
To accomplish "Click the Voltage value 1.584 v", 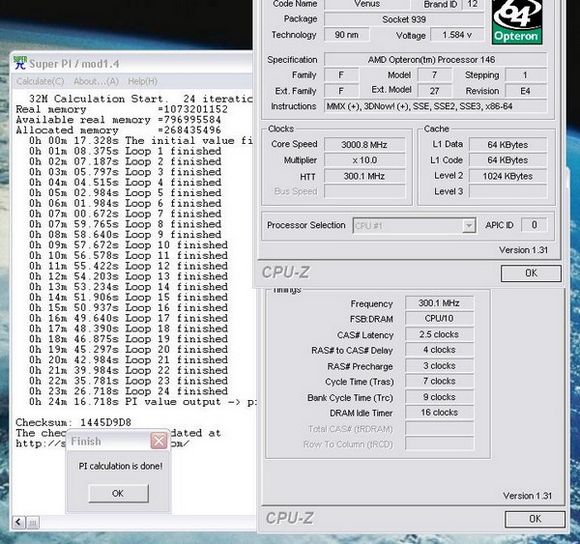I will click(457, 35).
